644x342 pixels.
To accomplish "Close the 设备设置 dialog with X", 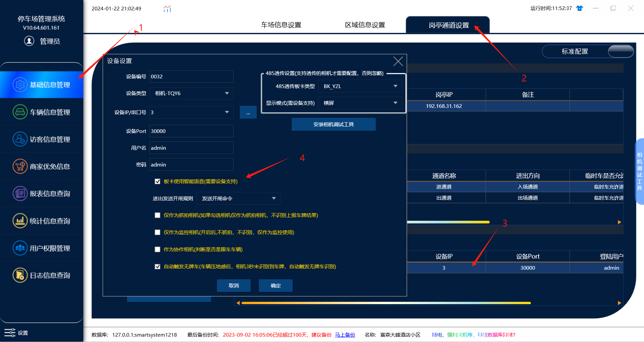I will point(398,61).
